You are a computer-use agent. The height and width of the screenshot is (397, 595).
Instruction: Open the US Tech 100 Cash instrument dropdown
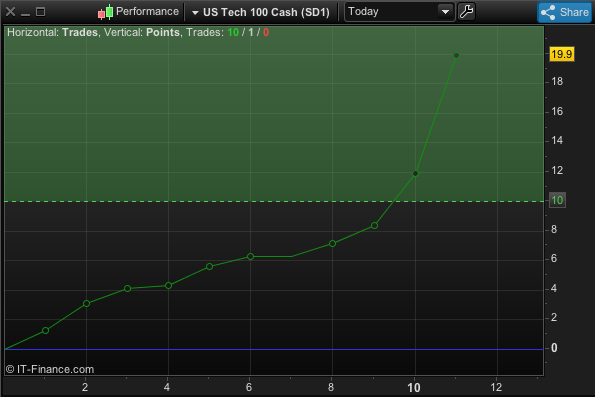coord(261,12)
